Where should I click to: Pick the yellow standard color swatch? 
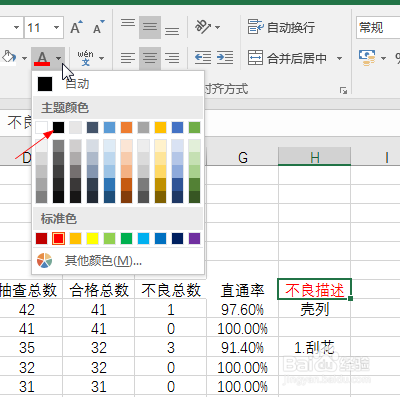(x=92, y=238)
